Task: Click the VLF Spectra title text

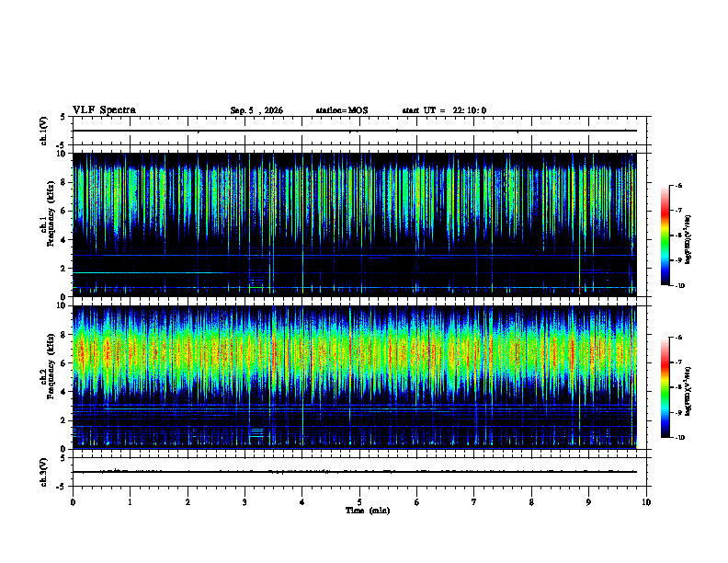Action: (104, 110)
